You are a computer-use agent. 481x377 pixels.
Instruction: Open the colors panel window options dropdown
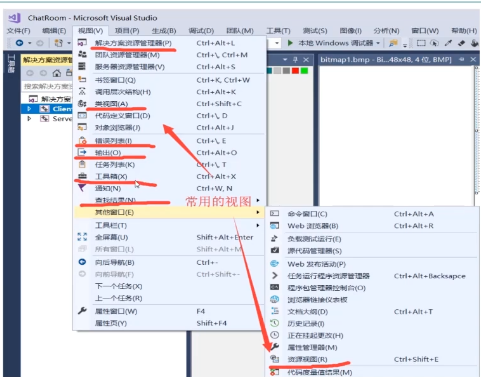point(285,59)
